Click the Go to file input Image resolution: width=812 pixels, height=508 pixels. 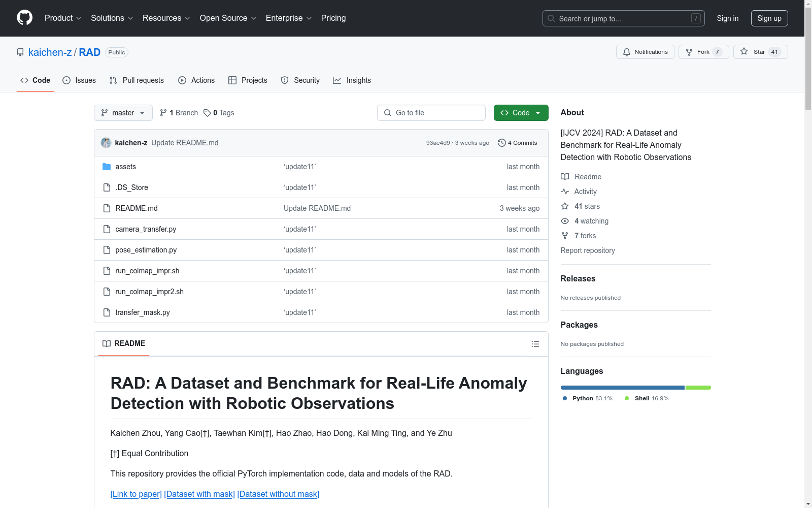point(431,113)
